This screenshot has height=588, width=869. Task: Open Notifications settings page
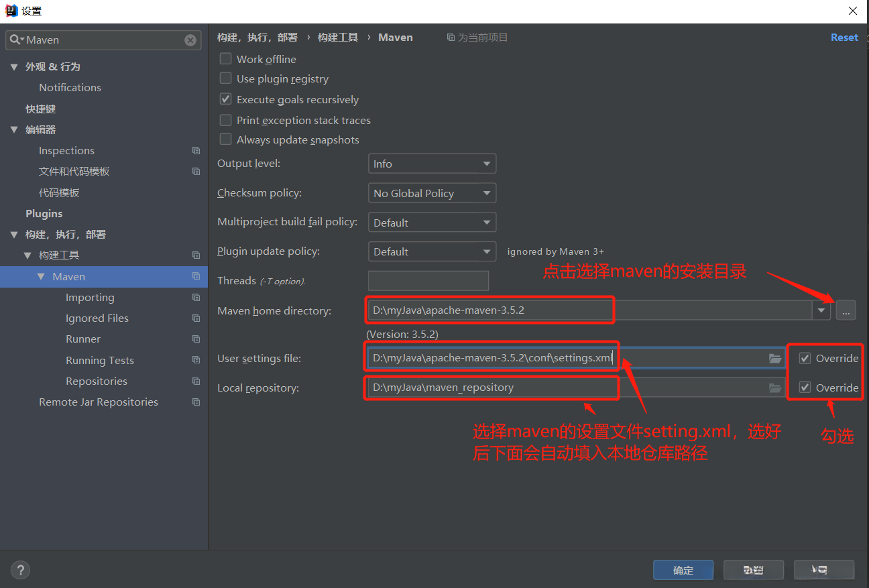tap(70, 88)
